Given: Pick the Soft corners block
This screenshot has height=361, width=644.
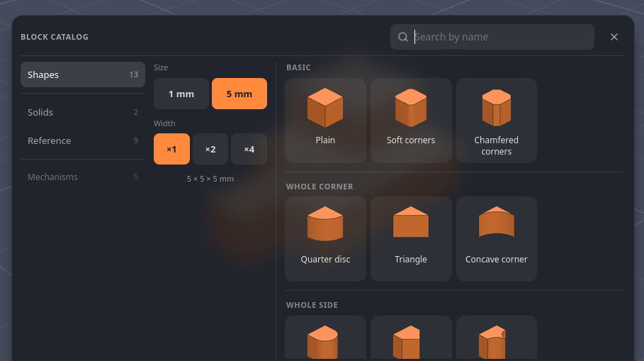Looking at the screenshot, I should pyautogui.click(x=411, y=121).
